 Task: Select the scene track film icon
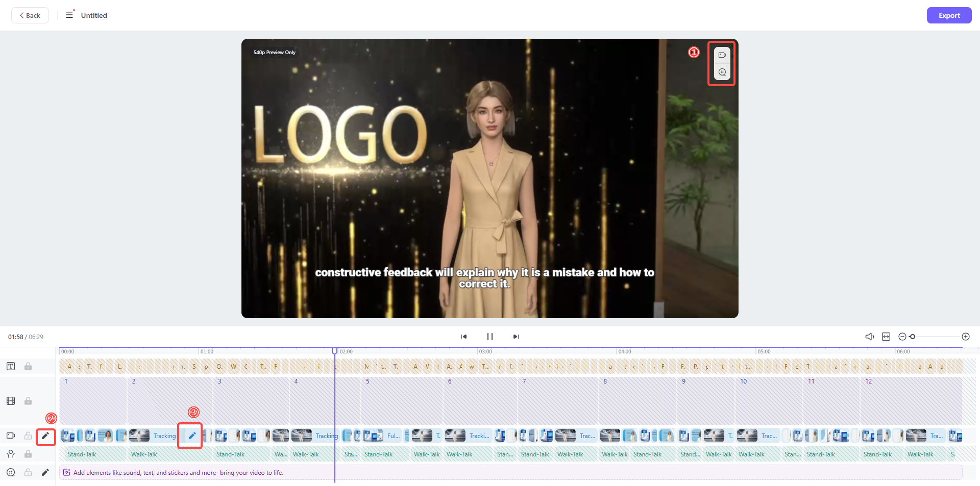[11, 401]
